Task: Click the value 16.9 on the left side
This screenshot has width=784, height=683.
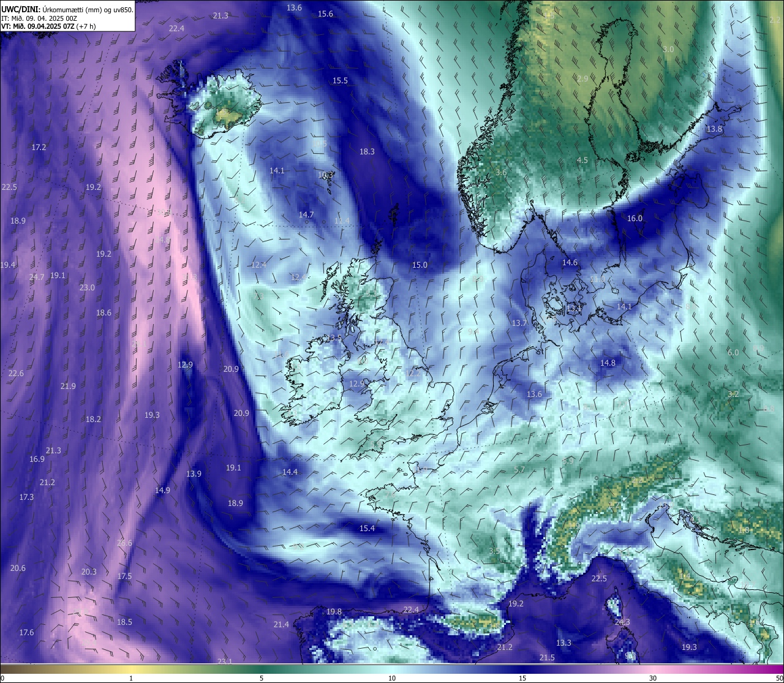Action: [37, 459]
